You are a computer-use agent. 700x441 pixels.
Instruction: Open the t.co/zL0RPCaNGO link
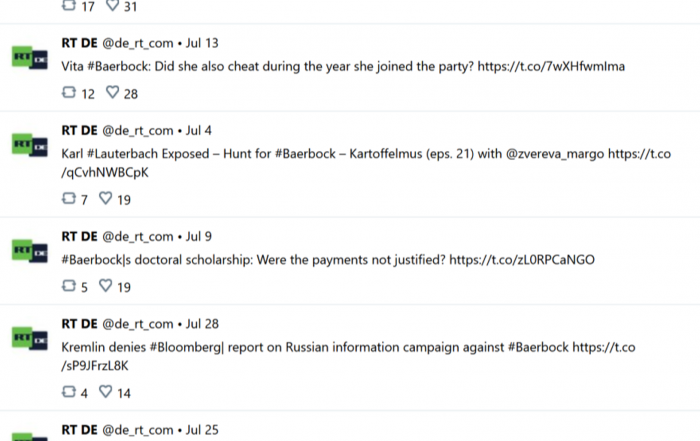tap(522, 260)
